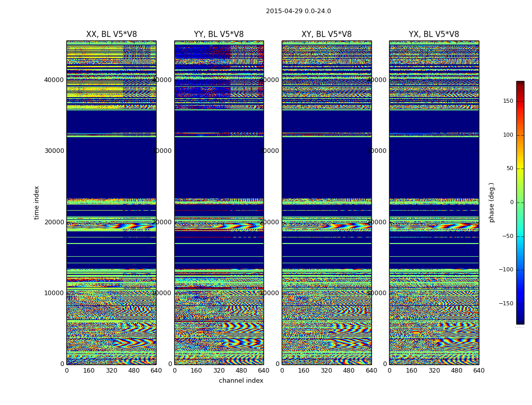Click the 'phase (deg.)' colorbar label

point(491,202)
